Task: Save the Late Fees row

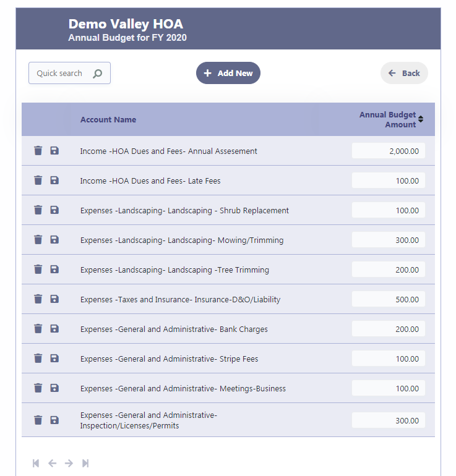Action: [x=54, y=181]
